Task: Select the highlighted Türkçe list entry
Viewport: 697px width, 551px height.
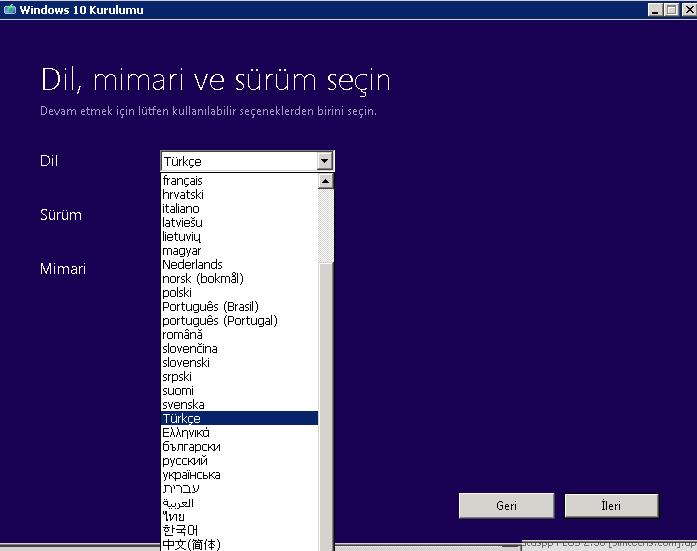Action: [238, 418]
